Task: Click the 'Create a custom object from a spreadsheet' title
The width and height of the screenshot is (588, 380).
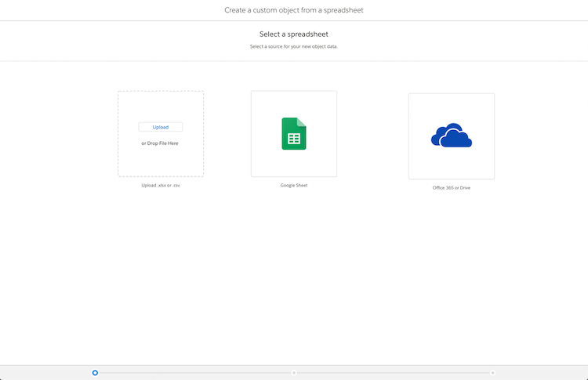Action: coord(294,10)
